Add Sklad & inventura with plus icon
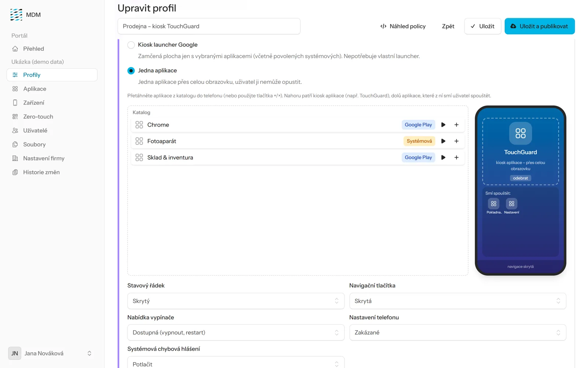 (456, 158)
